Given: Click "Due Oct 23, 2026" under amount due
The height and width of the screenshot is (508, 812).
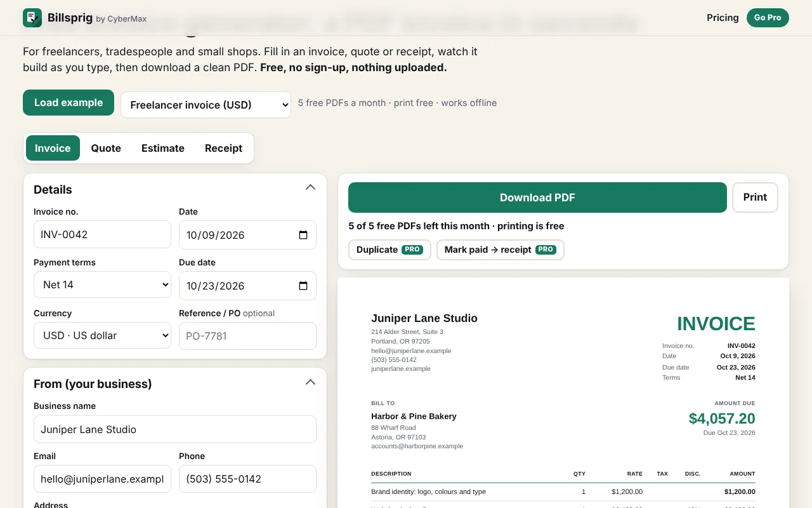Looking at the screenshot, I should click(x=730, y=433).
